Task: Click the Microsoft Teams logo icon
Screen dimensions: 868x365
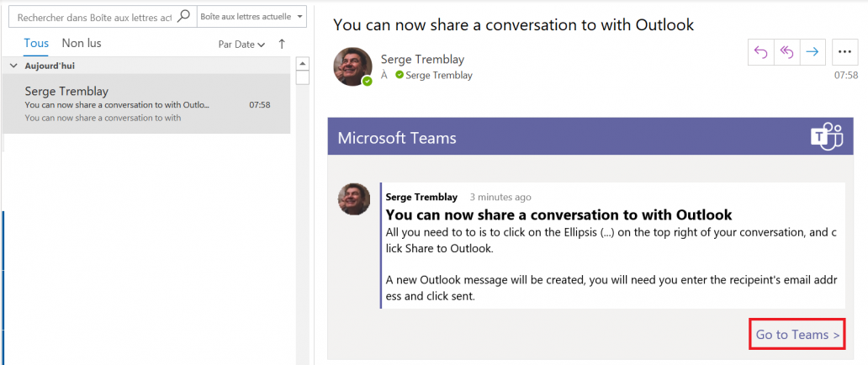Action: tap(827, 137)
